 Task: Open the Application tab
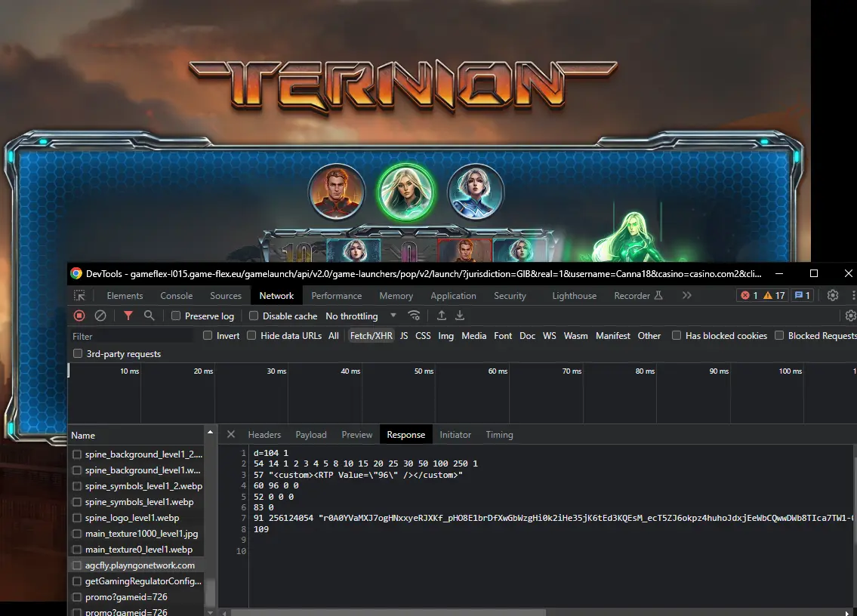[453, 296]
